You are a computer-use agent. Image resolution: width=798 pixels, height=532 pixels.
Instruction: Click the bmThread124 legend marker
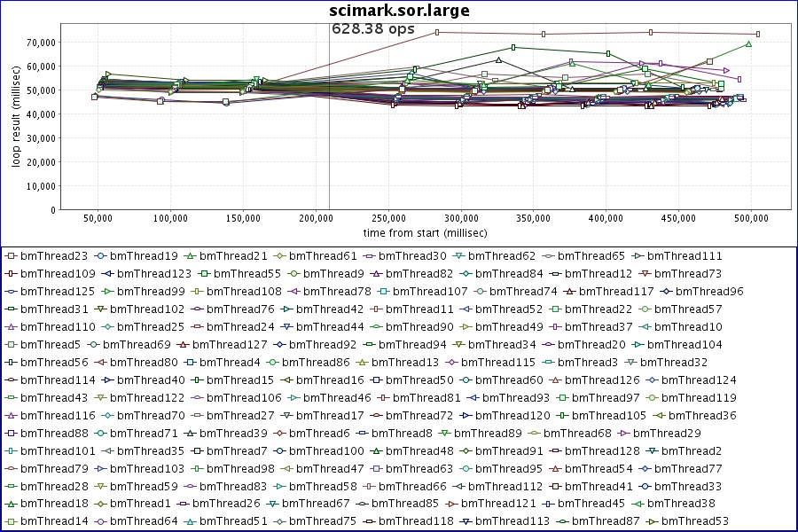[x=653, y=380]
